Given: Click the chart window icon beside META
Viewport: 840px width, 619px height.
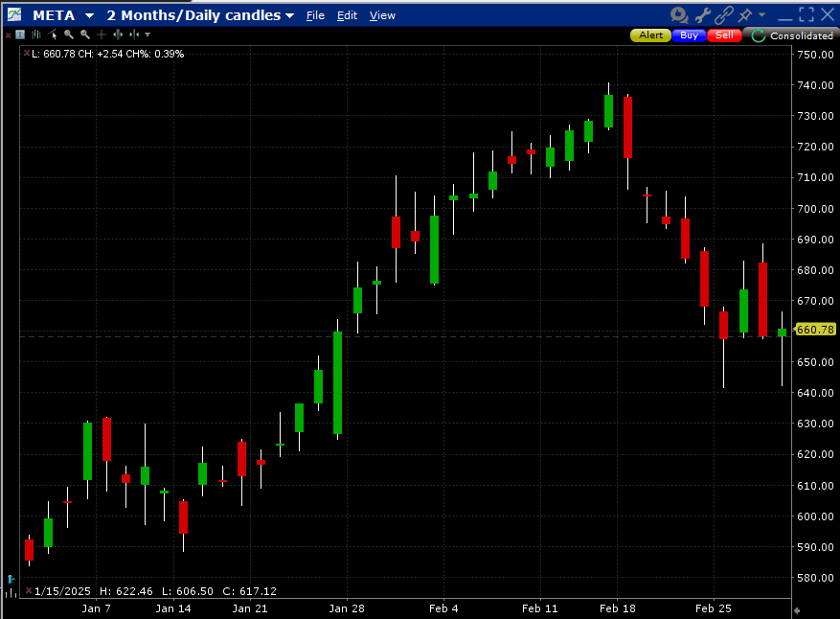Looking at the screenshot, I should click(x=14, y=14).
